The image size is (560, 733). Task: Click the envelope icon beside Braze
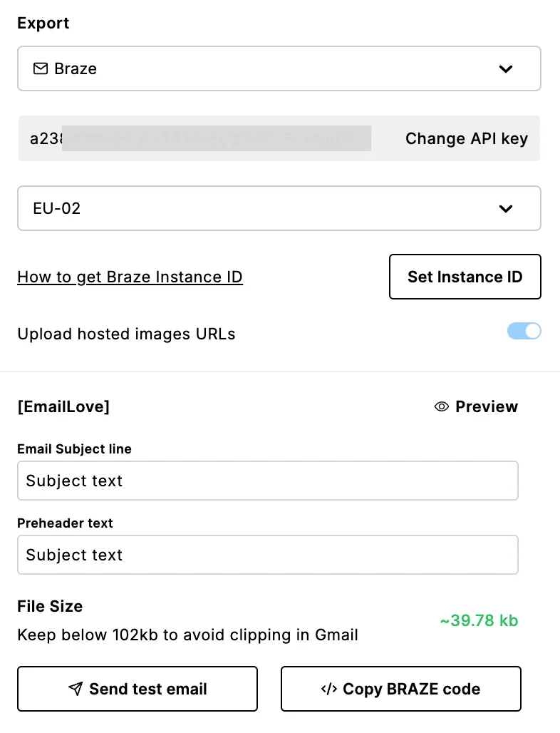pyautogui.click(x=41, y=69)
